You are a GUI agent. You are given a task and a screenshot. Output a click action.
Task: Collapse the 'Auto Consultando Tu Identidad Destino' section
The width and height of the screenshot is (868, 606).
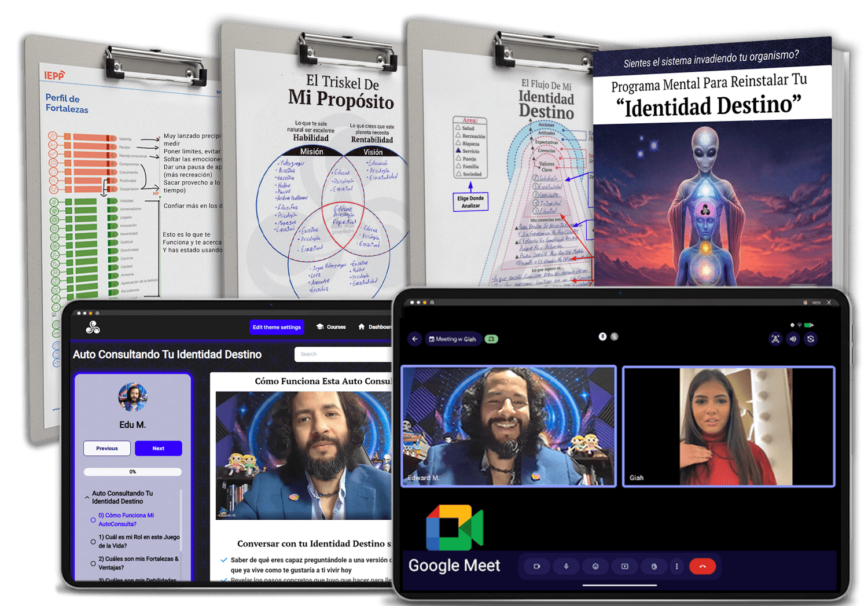pyautogui.click(x=87, y=497)
